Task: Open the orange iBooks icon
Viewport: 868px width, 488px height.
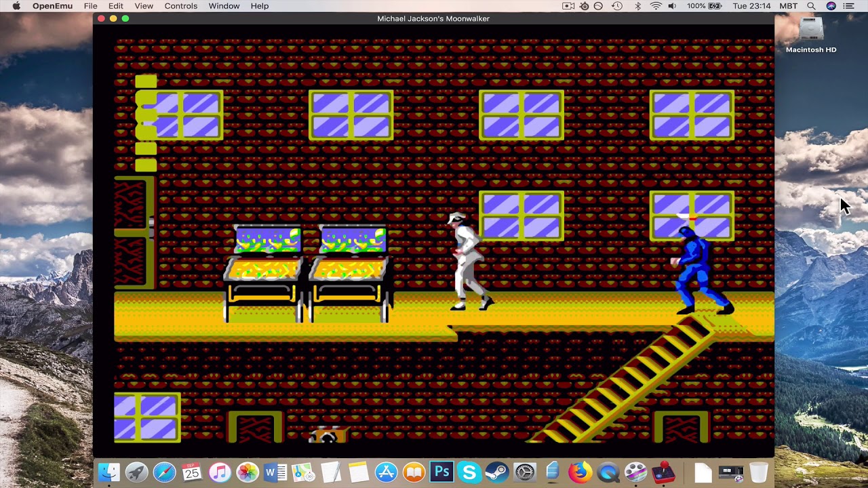Action: [x=414, y=472]
